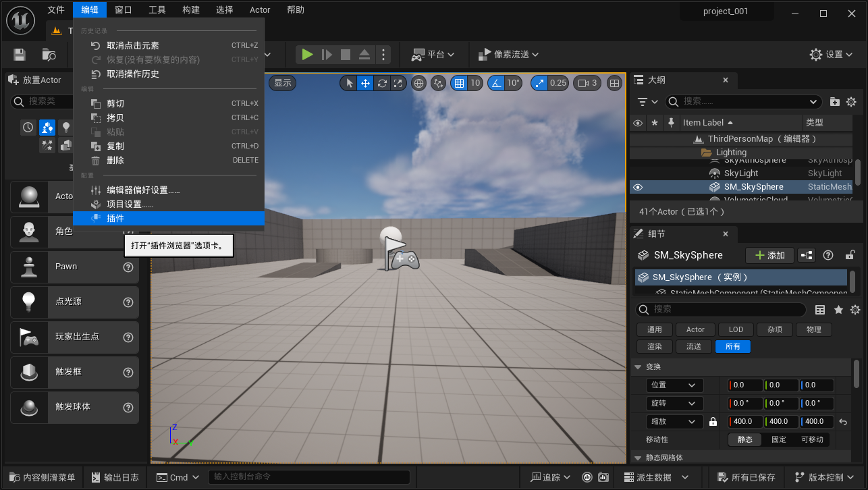Toggle grid snapping in the viewport

pyautogui.click(x=459, y=83)
